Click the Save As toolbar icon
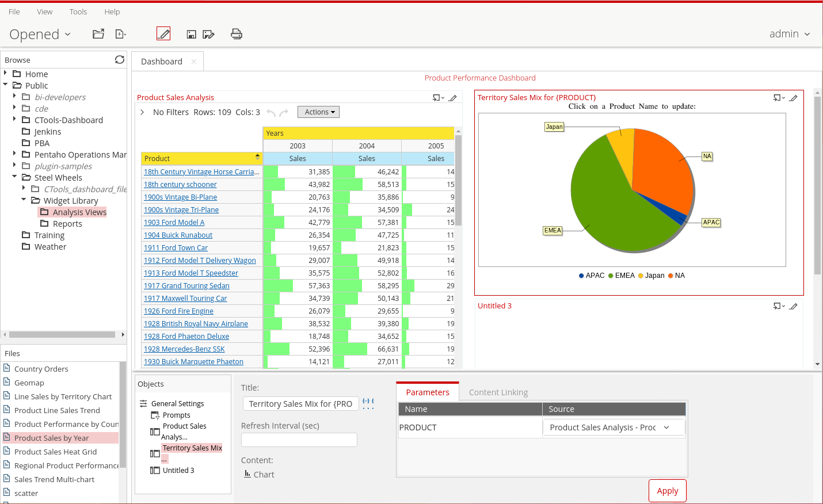This screenshot has height=504, width=823. click(208, 35)
